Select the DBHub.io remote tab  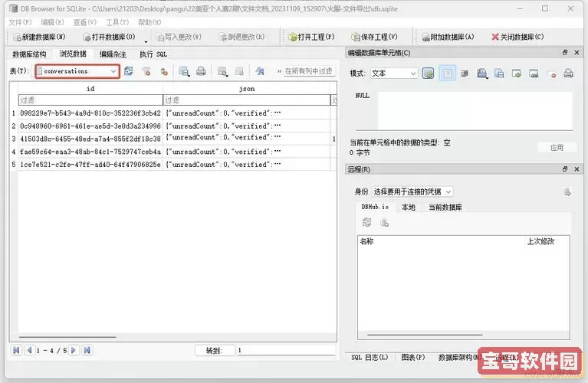[375, 207]
